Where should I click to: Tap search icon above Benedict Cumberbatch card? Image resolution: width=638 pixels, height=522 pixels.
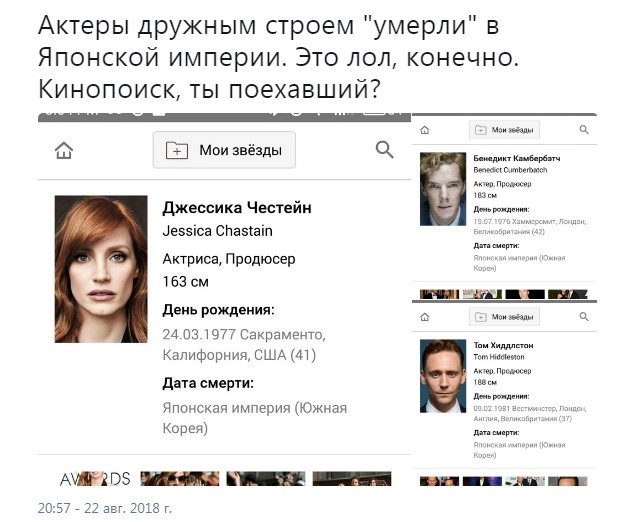[584, 130]
